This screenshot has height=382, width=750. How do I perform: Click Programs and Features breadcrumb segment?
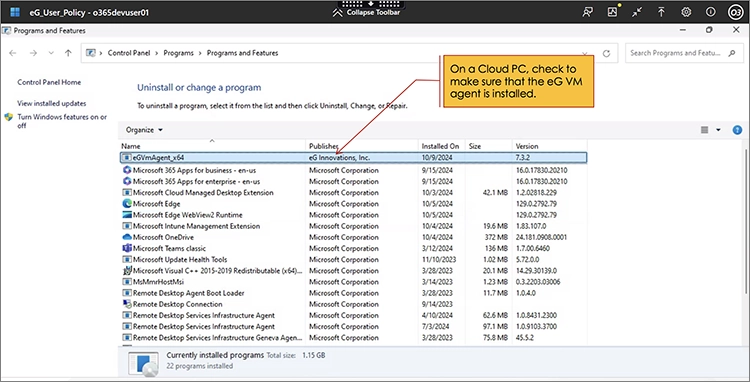click(x=242, y=53)
